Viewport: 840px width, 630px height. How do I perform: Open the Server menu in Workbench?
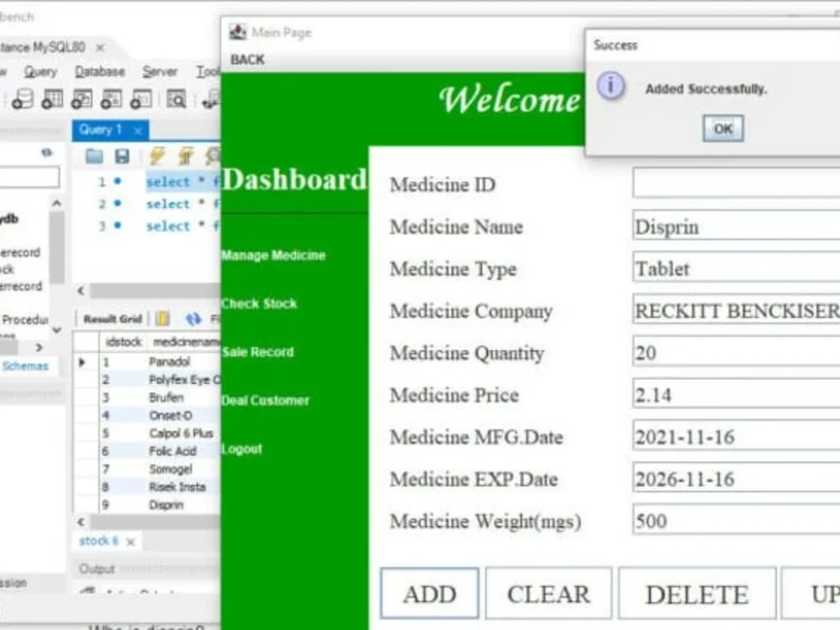click(160, 71)
